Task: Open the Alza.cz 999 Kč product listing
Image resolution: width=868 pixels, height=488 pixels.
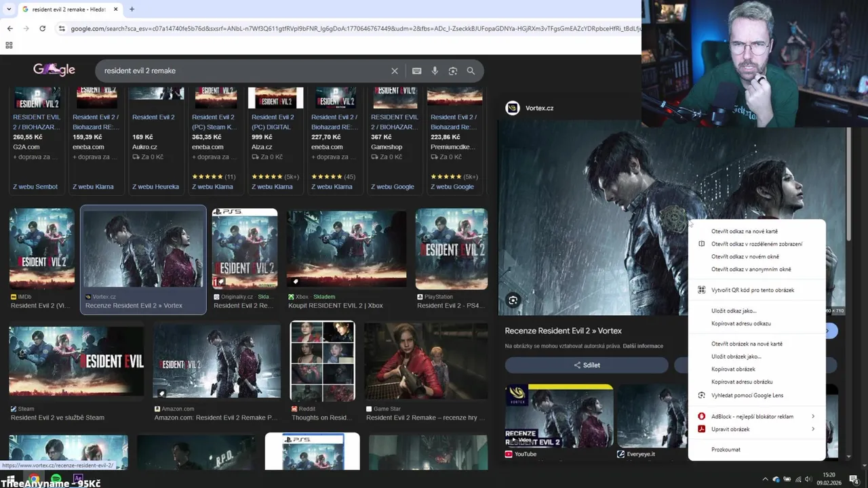Action: coord(276,140)
